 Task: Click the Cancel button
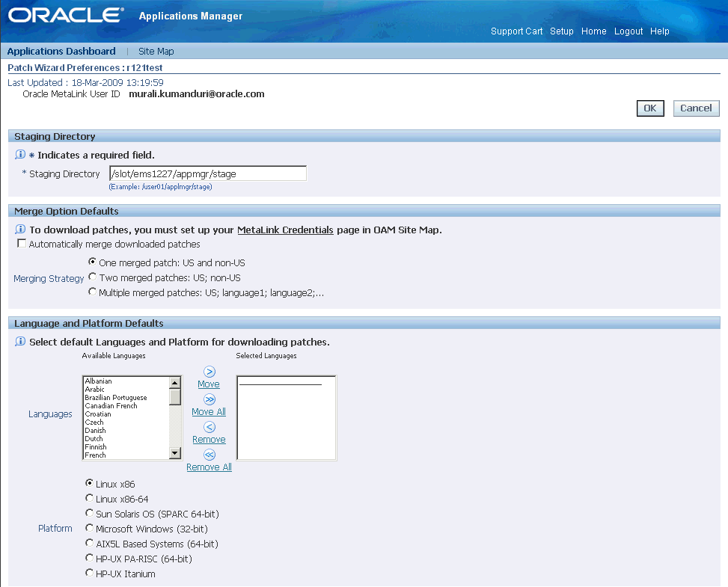click(696, 108)
